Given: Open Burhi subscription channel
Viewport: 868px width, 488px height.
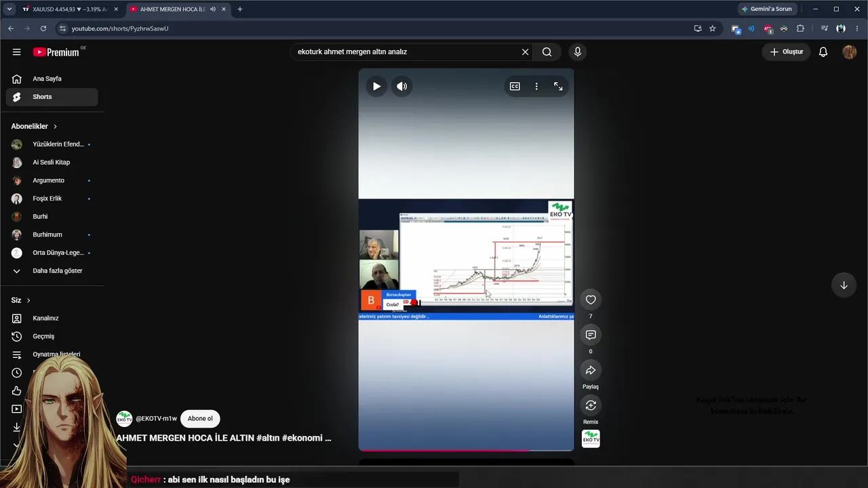Looking at the screenshot, I should click(52, 217).
